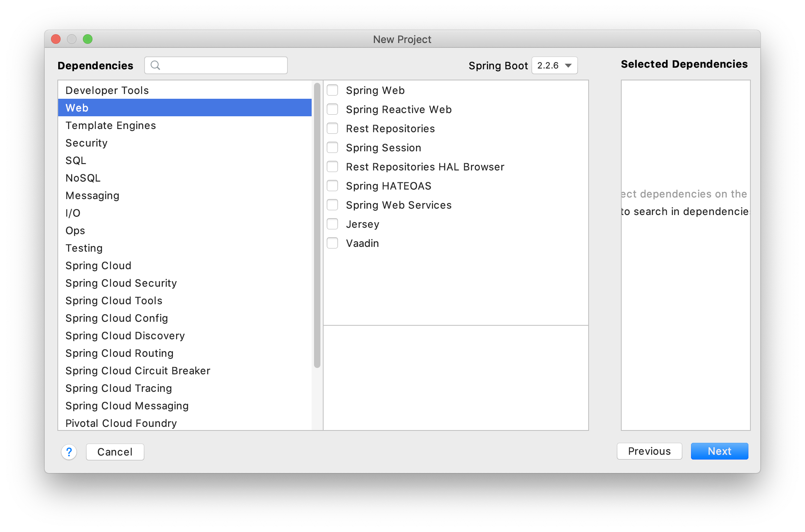Viewport: 805px width, 532px height.
Task: Select the SQL category
Action: point(185,160)
